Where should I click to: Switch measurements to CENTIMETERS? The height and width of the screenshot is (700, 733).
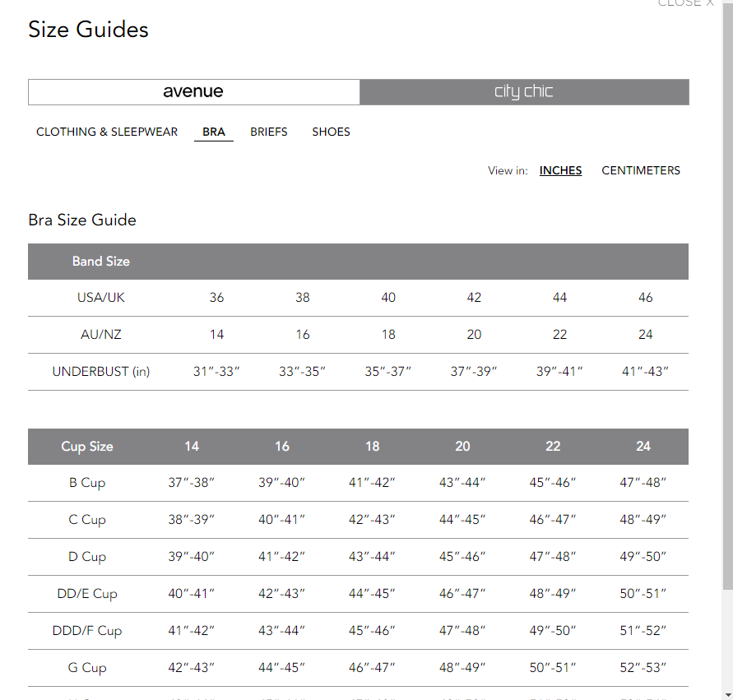click(x=640, y=170)
